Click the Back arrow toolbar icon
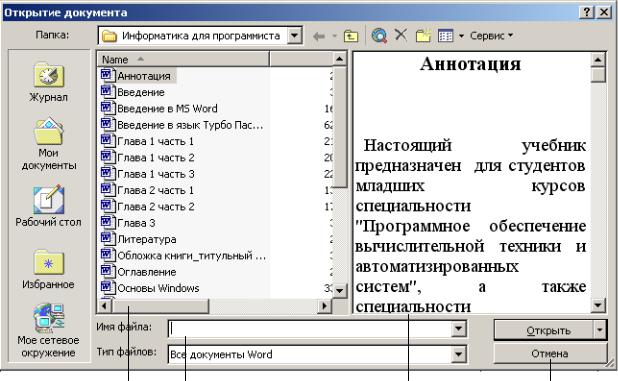The width and height of the screenshot is (618, 381). 318,36
